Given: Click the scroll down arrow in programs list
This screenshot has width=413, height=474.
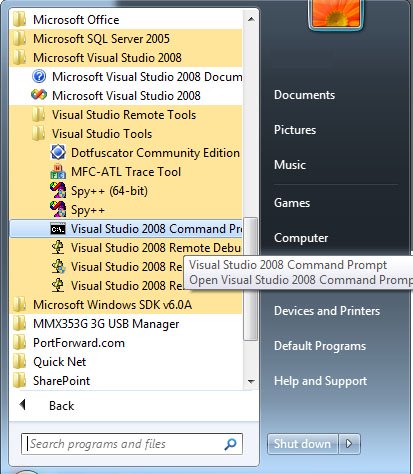Looking at the screenshot, I should (251, 381).
